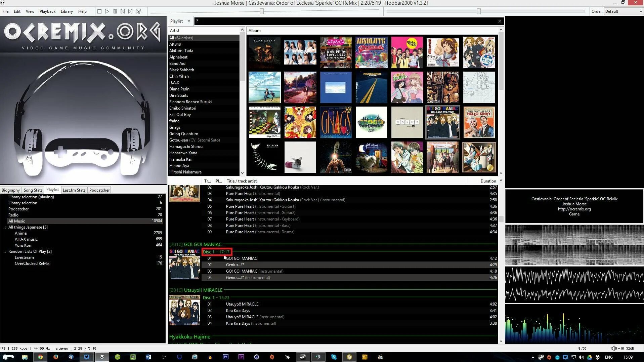The width and height of the screenshot is (644, 362).
Task: Select the All Music playlist
Action: 85,221
